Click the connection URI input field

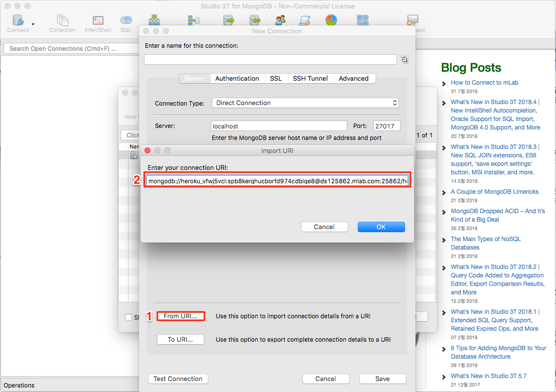277,180
